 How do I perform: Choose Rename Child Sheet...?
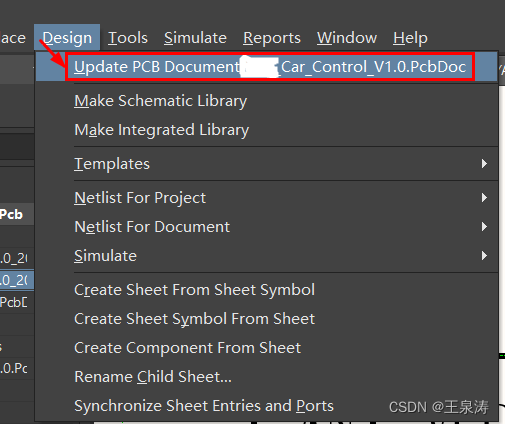click(x=153, y=377)
